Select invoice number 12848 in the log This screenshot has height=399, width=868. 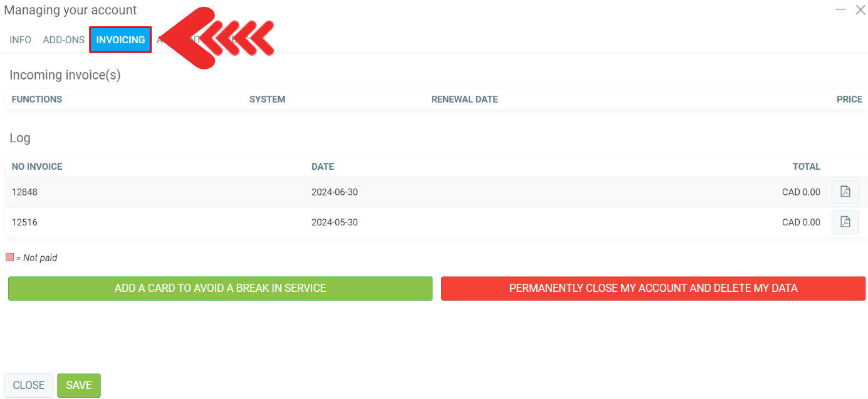pos(24,192)
